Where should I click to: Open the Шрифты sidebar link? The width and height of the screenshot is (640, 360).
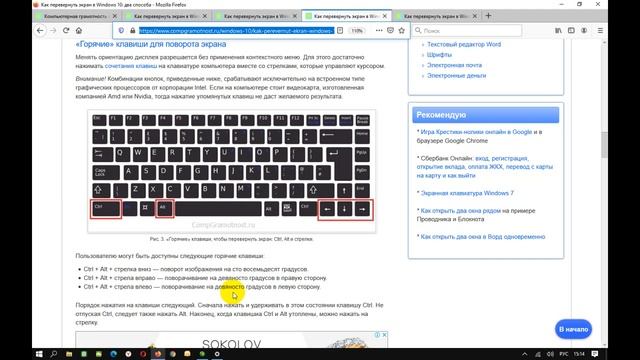[x=439, y=55]
